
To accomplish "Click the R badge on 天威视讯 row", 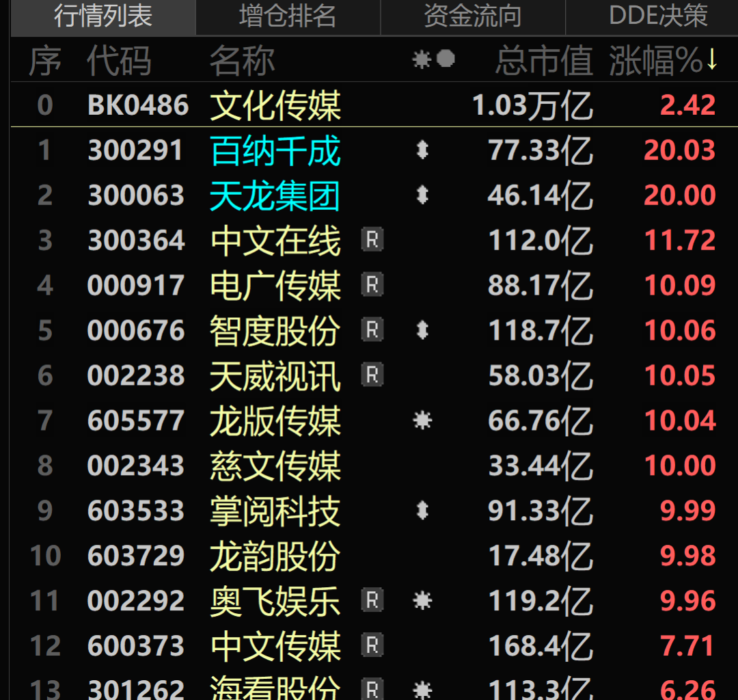I will (x=372, y=375).
